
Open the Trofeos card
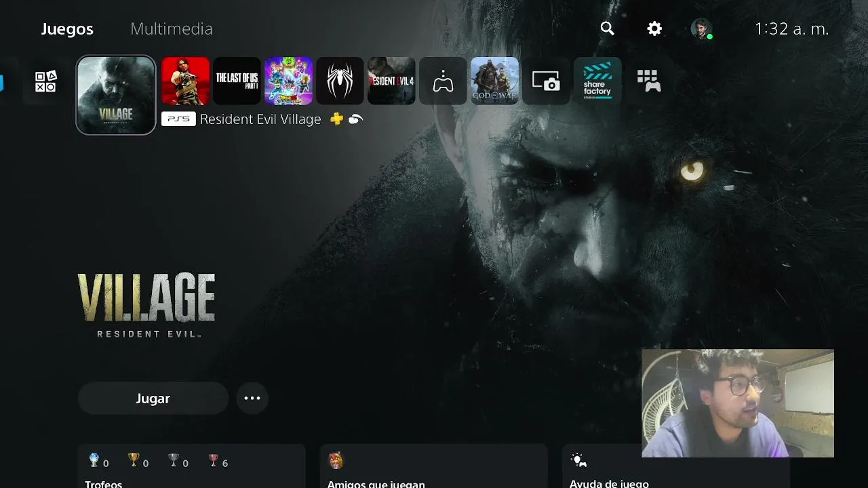click(x=192, y=466)
